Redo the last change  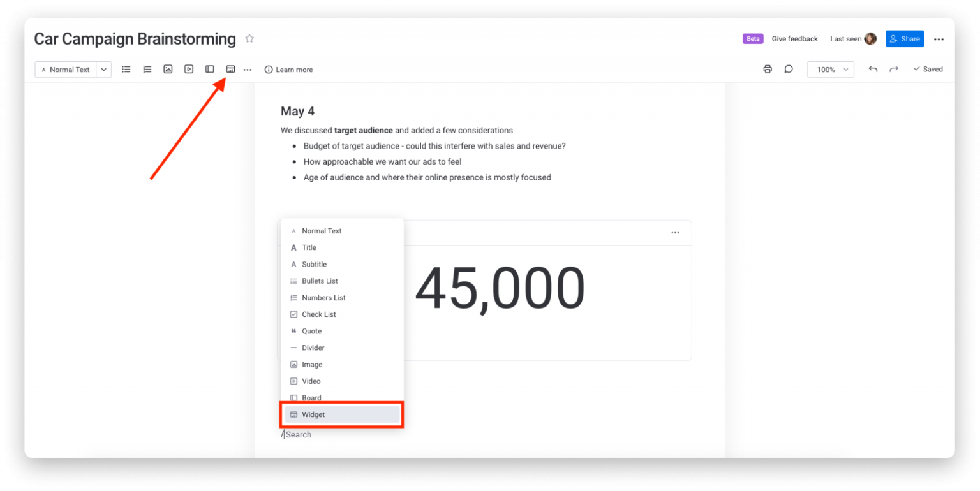(x=894, y=70)
